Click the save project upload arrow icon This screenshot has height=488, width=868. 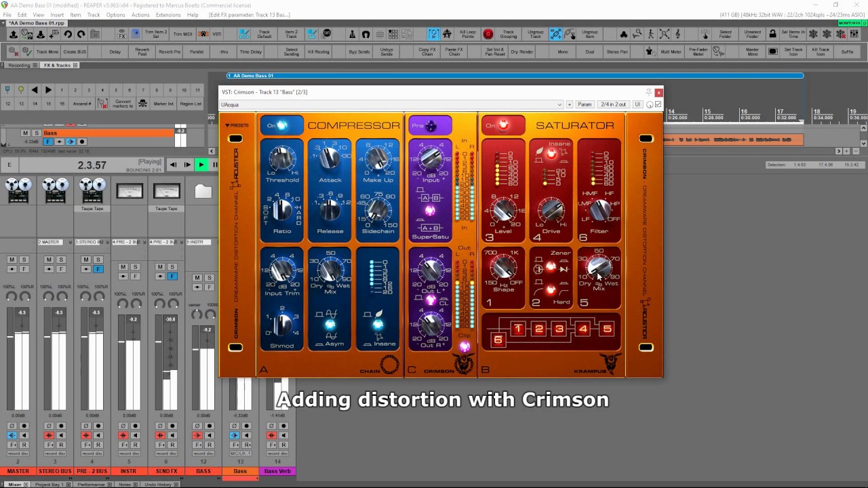tap(14, 34)
